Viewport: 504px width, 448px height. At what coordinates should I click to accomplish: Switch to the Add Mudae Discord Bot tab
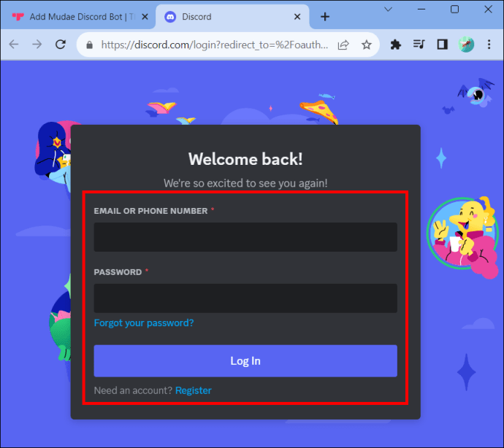click(77, 17)
